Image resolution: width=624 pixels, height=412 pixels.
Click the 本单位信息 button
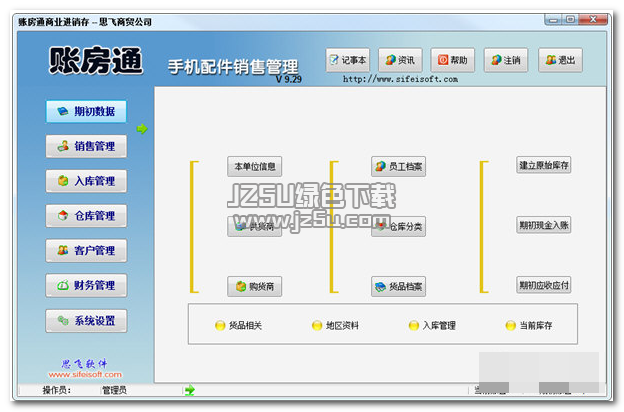pyautogui.click(x=254, y=166)
